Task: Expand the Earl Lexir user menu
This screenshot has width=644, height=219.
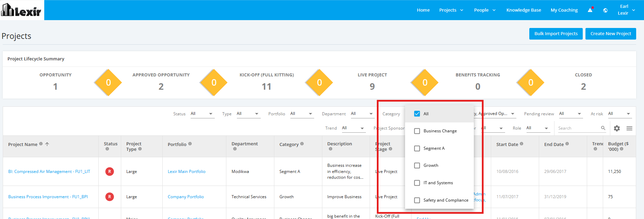Action: click(x=626, y=10)
